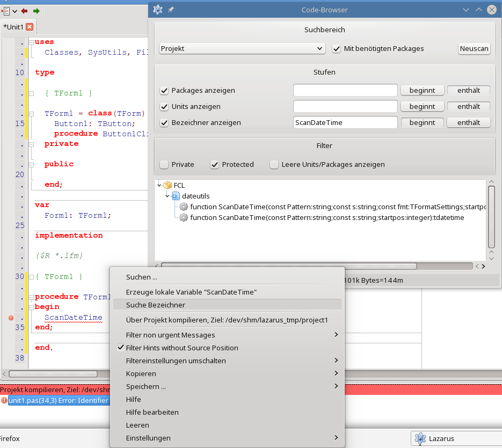Viewport: 502px width, 448px height.
Task: Enable the Private filter checkbox
Action: click(164, 165)
